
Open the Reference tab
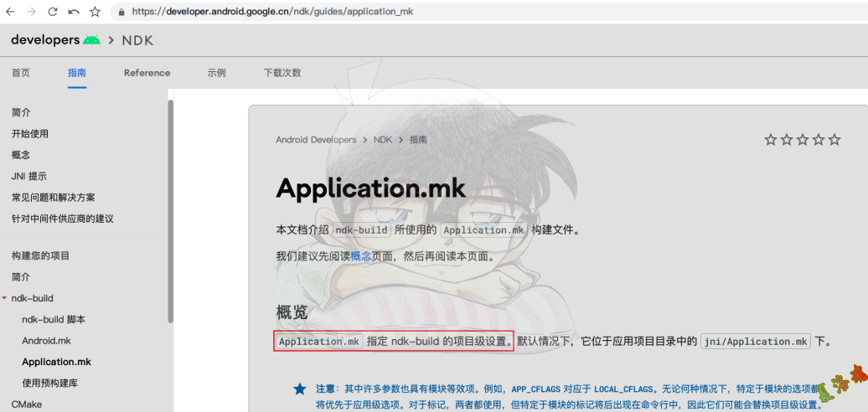(147, 73)
